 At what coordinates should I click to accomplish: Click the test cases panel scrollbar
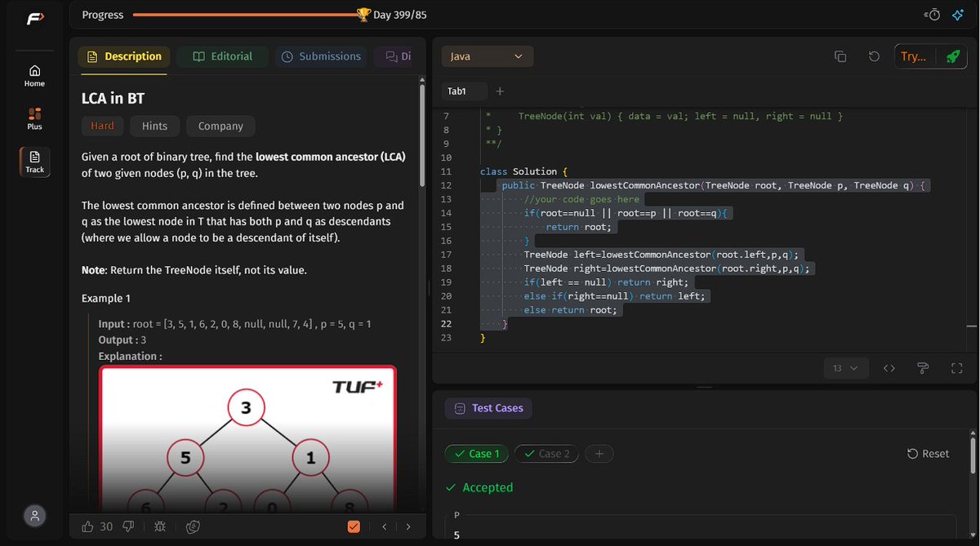tap(972, 454)
